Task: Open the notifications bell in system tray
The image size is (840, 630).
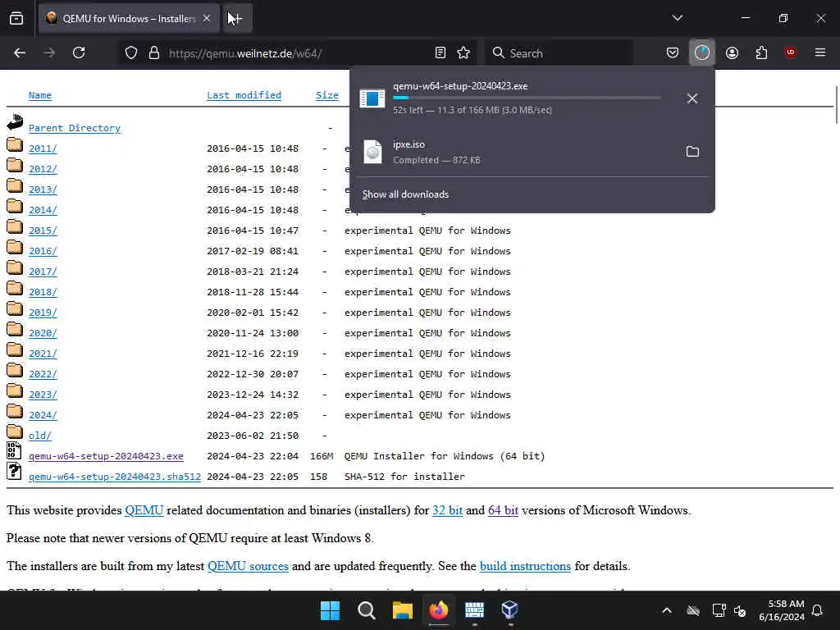Action: point(817,610)
